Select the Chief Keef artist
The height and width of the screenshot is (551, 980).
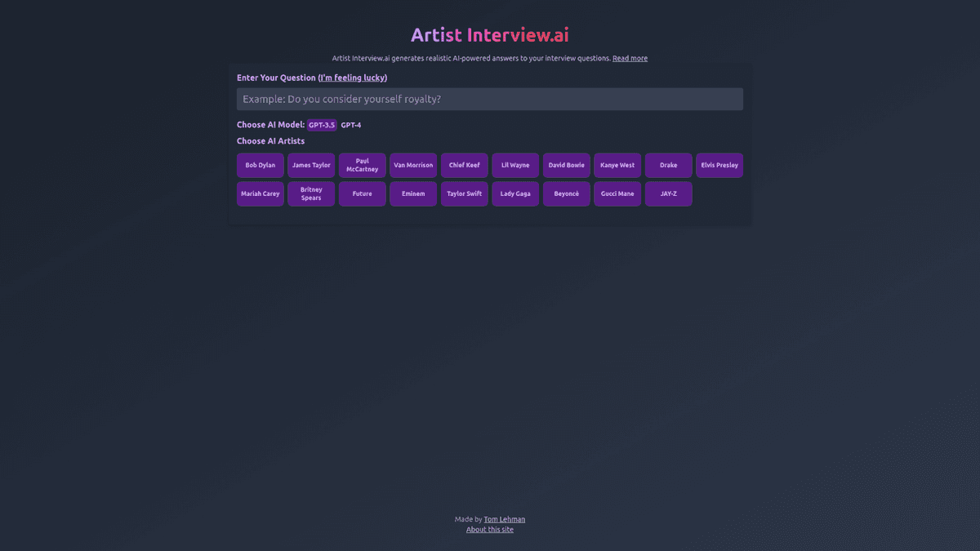pos(465,165)
